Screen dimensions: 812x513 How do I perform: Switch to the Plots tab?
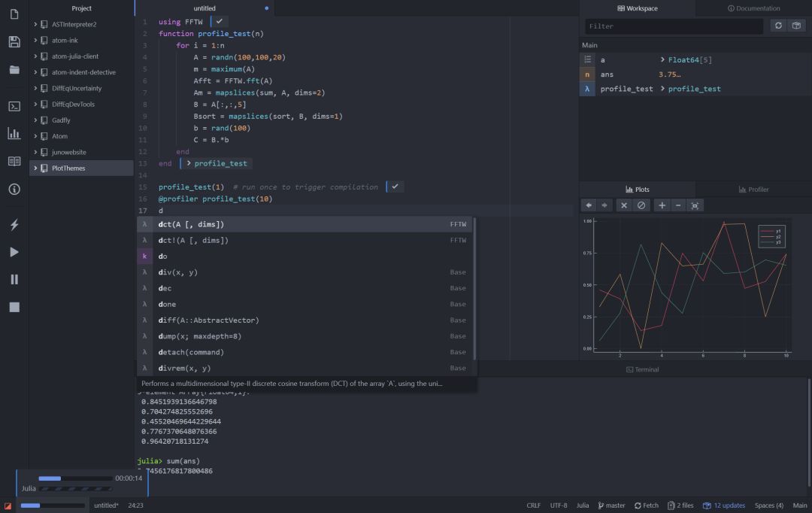coord(638,189)
